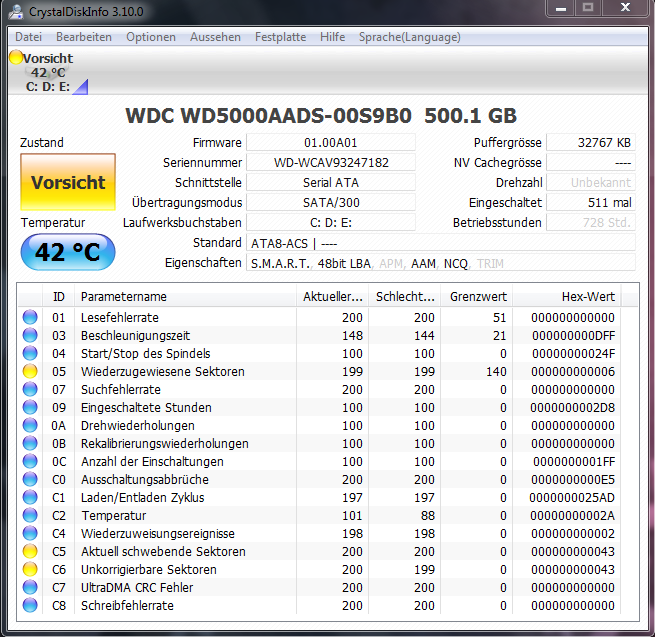Screen dimensions: 655x637
Task: Click the status icon for Laden/Entladen Zyklus
Action: (x=30, y=497)
